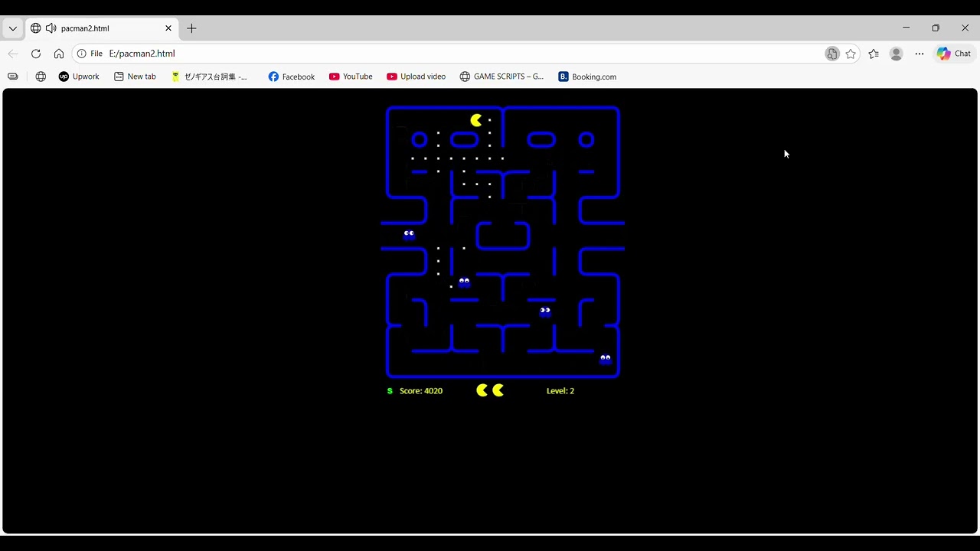Click the green S sound indicator
The height and width of the screenshot is (551, 980).
point(390,391)
